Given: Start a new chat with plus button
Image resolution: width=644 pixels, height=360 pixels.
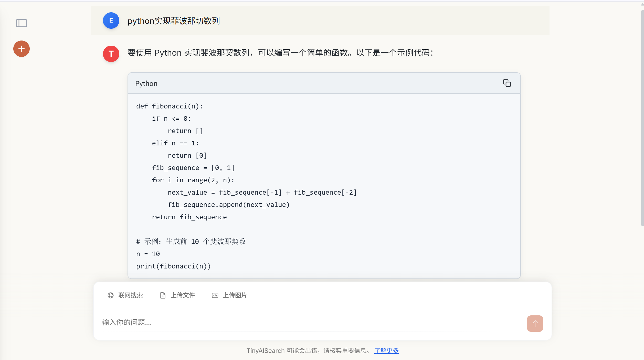Looking at the screenshot, I should [22, 49].
